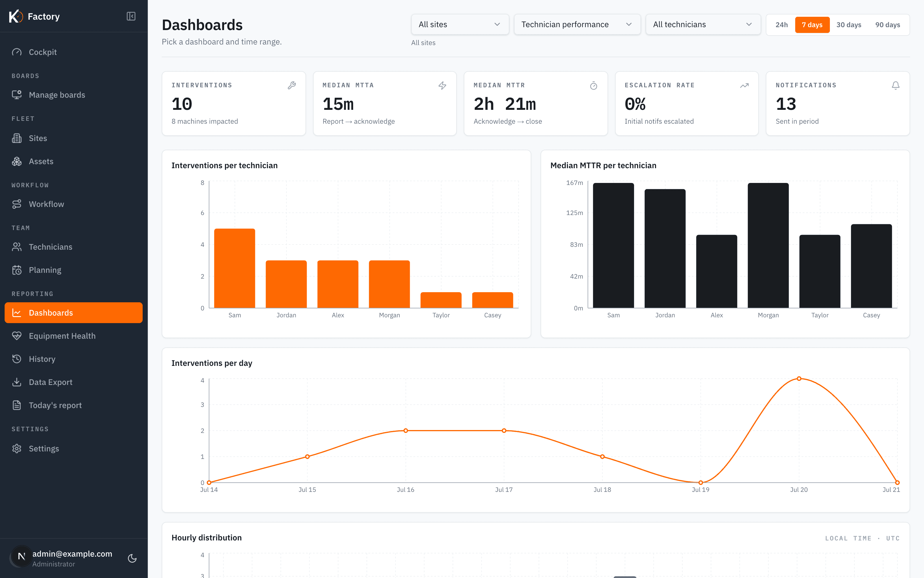Open Manage boards

pyautogui.click(x=73, y=95)
